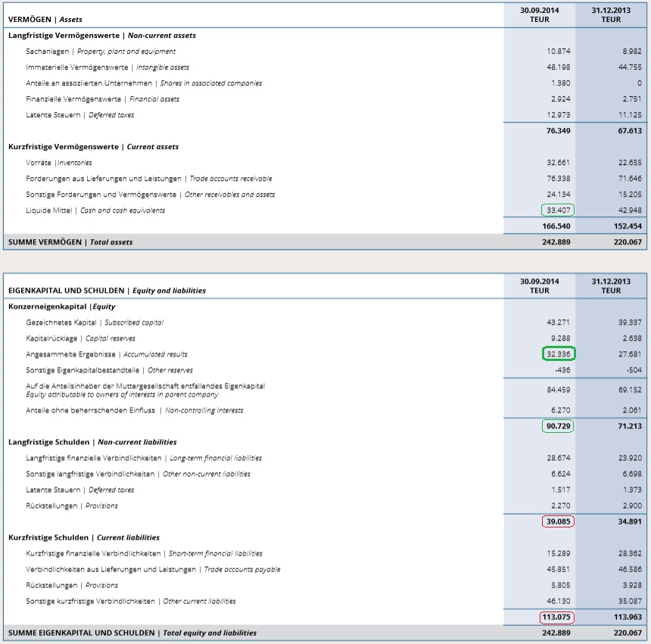The width and height of the screenshot is (651, 644).
Task: Select 'Anteile an assoziierten Unternehmen' row label
Action: pyautogui.click(x=144, y=83)
